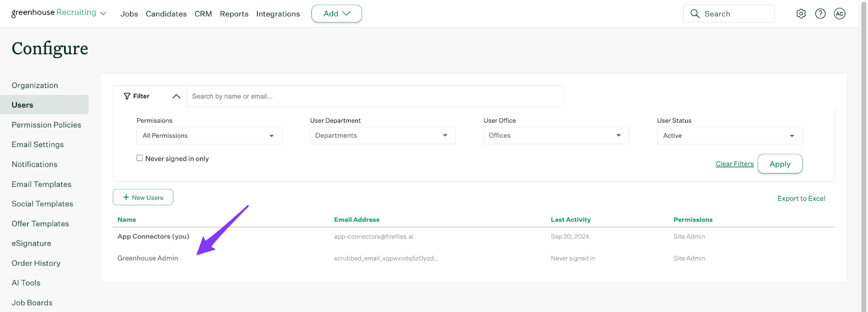The width and height of the screenshot is (868, 312).
Task: Change the User Status dropdown from Active
Action: (x=730, y=136)
